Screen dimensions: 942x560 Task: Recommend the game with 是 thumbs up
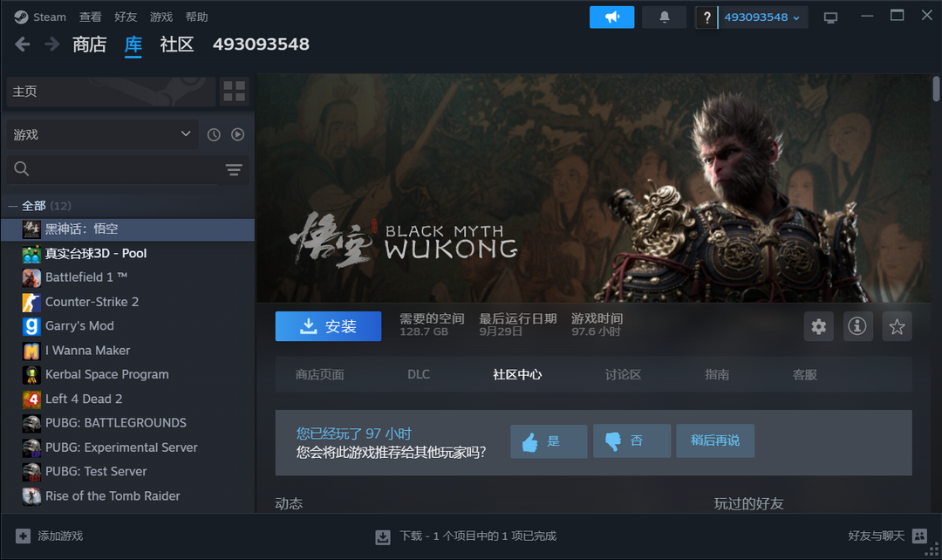549,441
